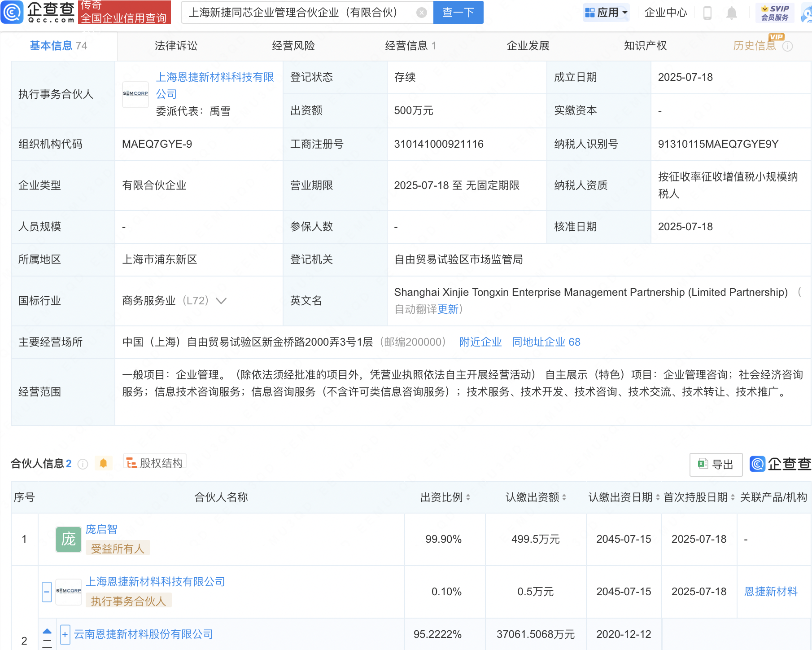This screenshot has width=812, height=650.
Task: Switch to 经营信息 tab
Action: [410, 46]
